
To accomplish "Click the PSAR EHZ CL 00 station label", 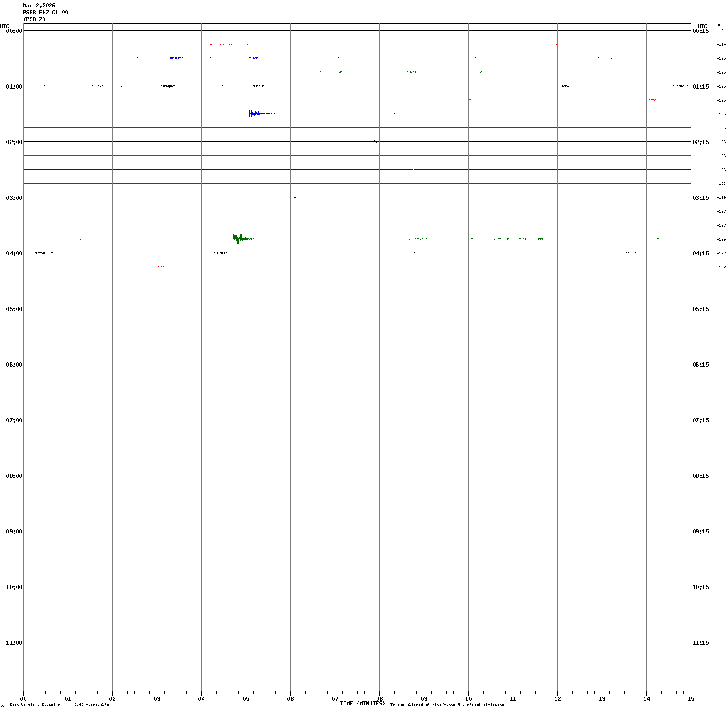I will coord(45,13).
